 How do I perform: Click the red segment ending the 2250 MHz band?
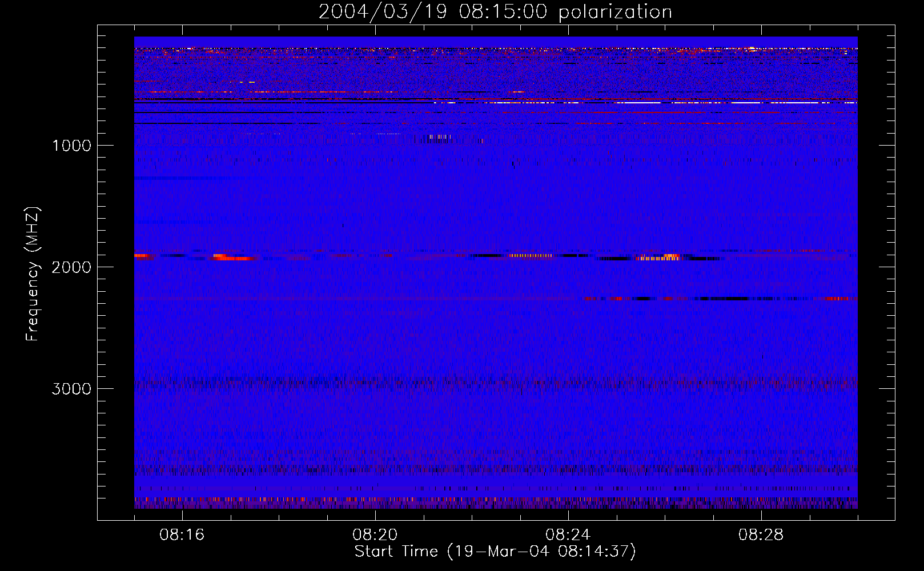point(842,298)
